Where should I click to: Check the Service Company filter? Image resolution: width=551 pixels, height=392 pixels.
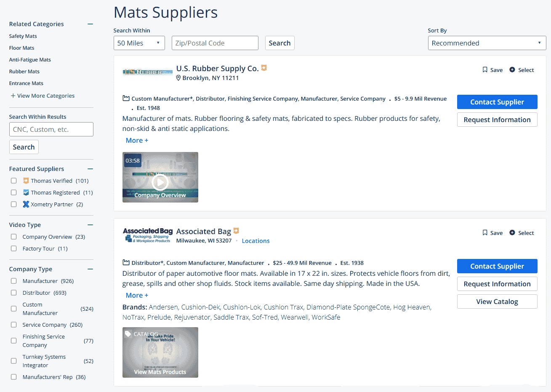coord(14,325)
